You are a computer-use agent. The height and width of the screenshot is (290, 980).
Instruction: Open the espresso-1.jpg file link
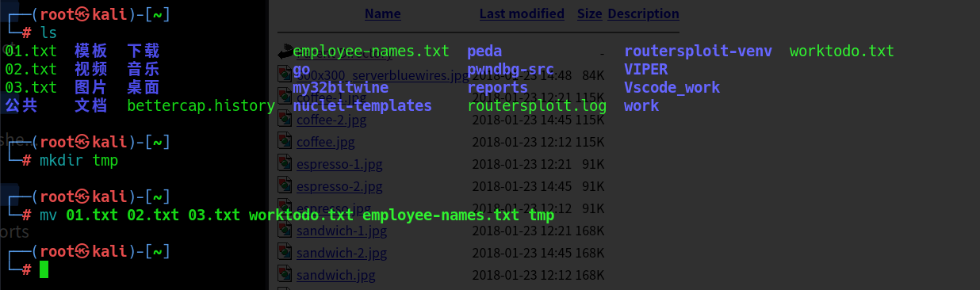[x=339, y=164]
